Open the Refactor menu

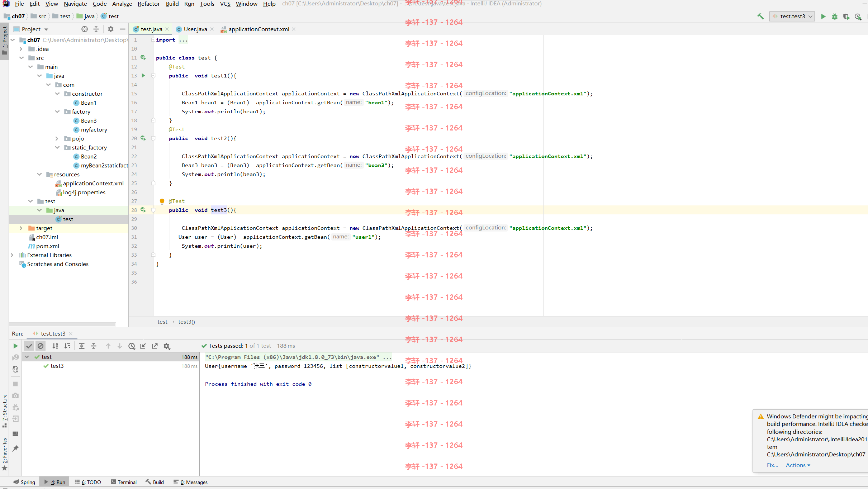[x=148, y=4]
